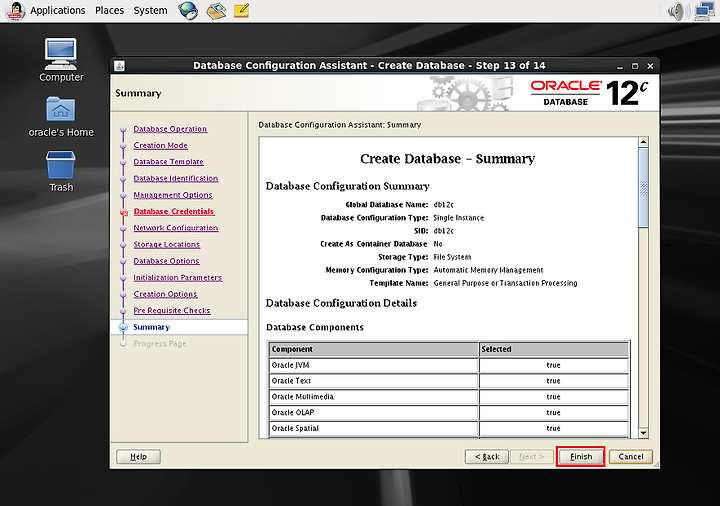The width and height of the screenshot is (720, 506).
Task: Click the Selected column header
Action: 554,349
